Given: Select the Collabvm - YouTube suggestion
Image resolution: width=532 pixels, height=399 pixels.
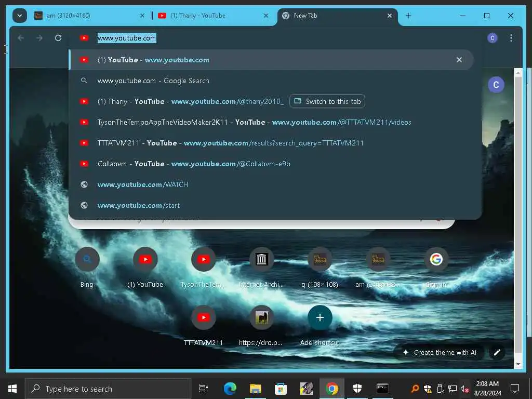Looking at the screenshot, I should click(271, 164).
